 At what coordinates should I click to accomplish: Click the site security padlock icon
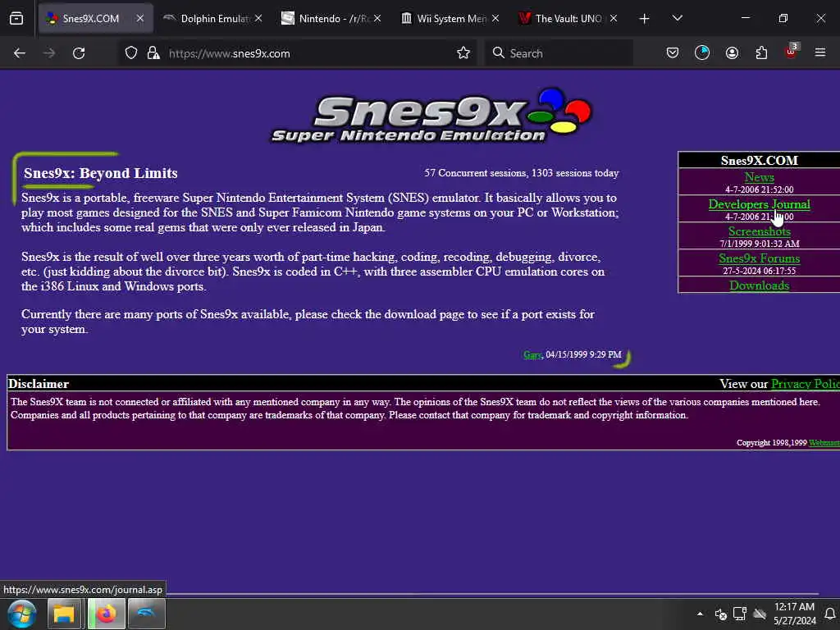click(x=153, y=53)
